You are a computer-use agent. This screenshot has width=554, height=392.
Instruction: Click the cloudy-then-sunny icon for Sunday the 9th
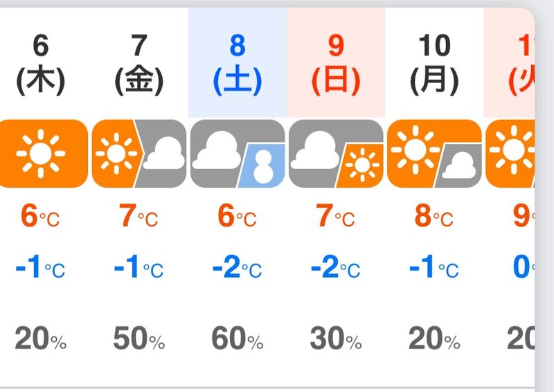coord(336,154)
